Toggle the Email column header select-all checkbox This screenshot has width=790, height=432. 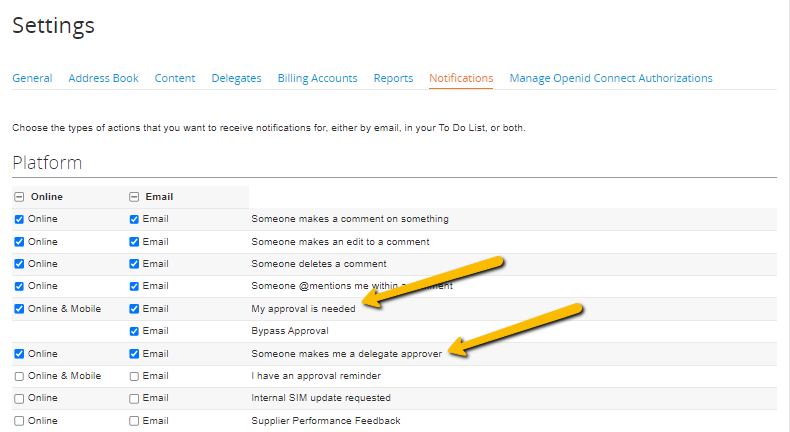tap(134, 197)
